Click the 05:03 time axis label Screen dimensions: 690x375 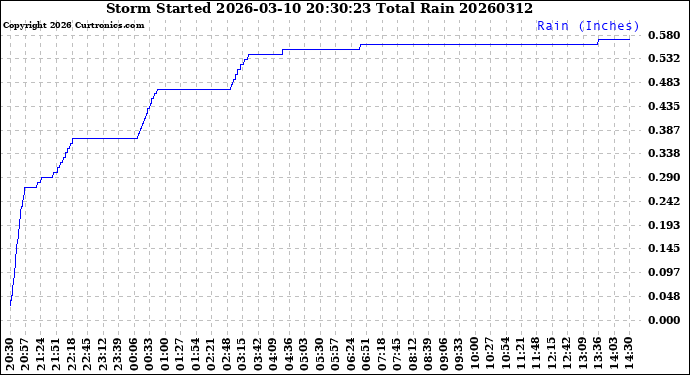[x=304, y=354]
